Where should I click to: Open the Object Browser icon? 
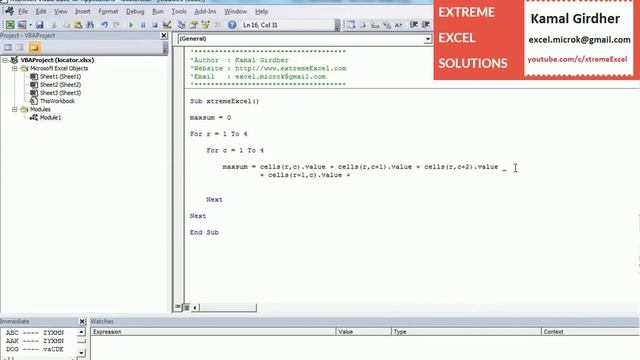point(206,25)
